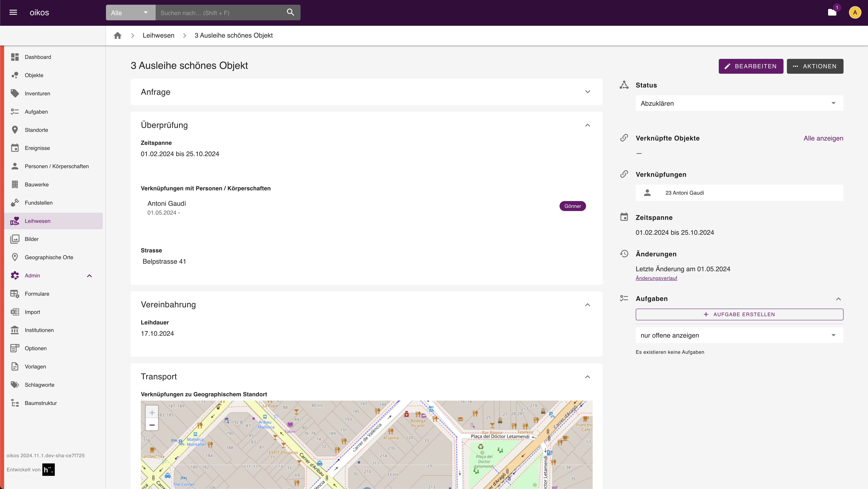This screenshot has height=489, width=868.
Task: Click the search magnifier icon
Action: (x=290, y=12)
